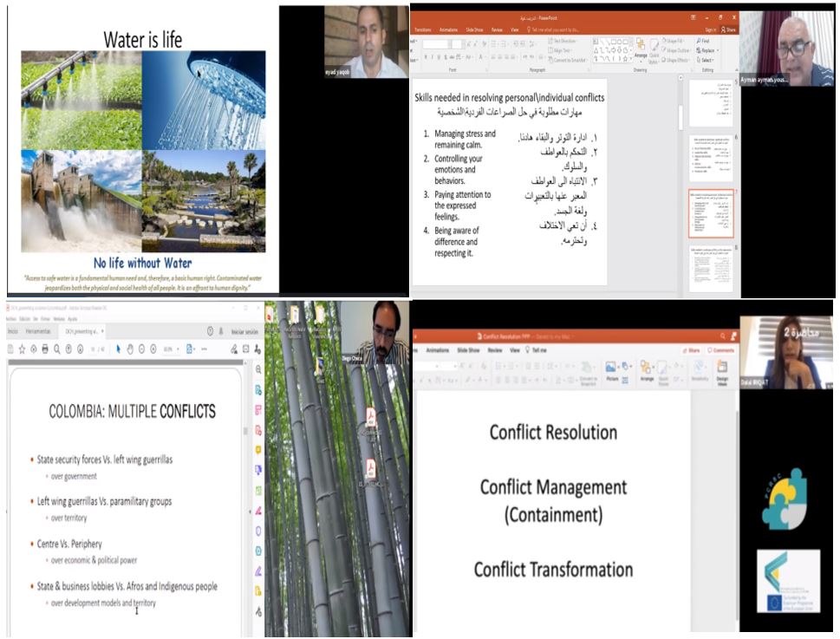
Task: Switch to the Inicio tab in Acrobat Reader
Action: [13, 331]
